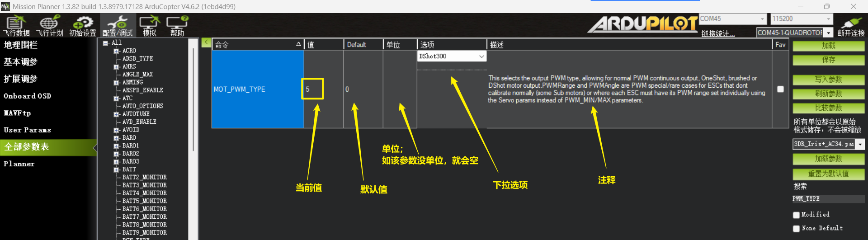868x240 pixels.
Task: Enable the None Default checkbox
Action: [797, 229]
